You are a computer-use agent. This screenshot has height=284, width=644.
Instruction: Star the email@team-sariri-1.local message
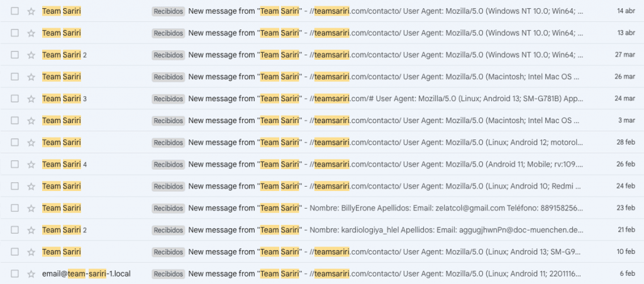(x=31, y=274)
